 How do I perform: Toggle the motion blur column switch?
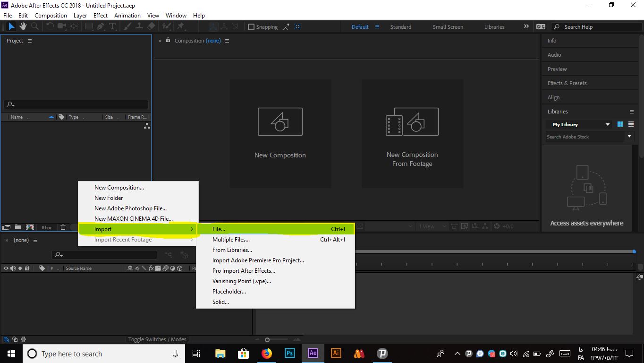[x=166, y=268]
